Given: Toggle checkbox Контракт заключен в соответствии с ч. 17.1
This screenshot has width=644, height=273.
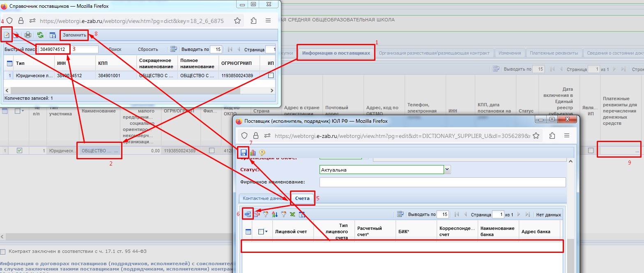Looking at the screenshot, I should point(3,251).
